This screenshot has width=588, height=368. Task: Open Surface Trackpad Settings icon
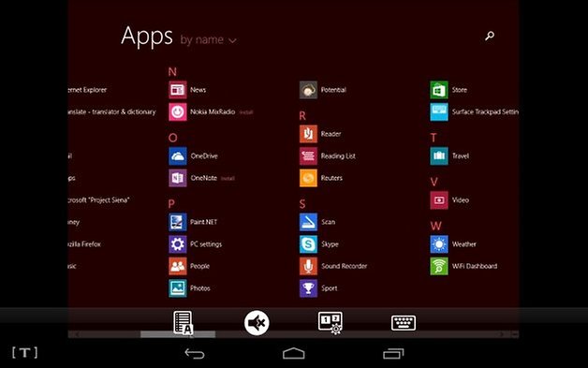439,111
